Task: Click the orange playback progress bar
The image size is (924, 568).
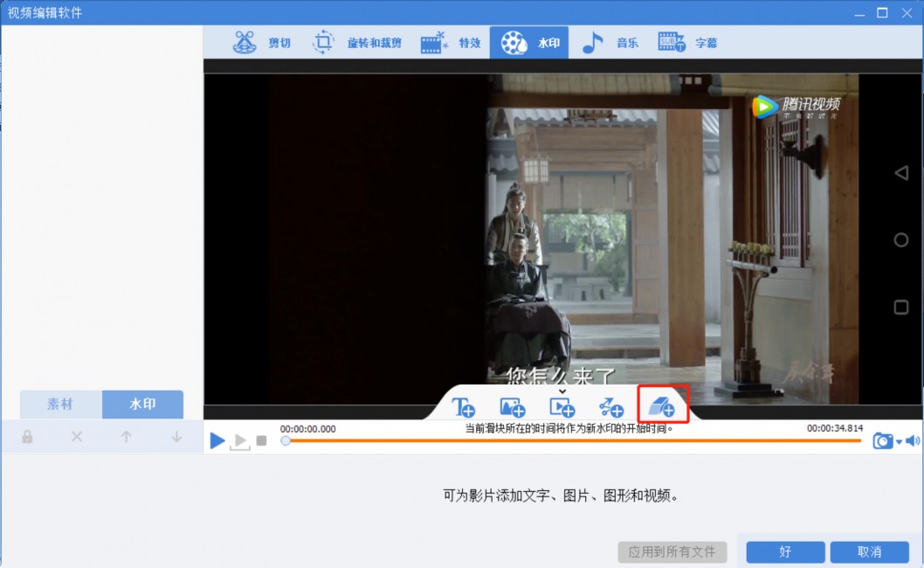Action: (573, 440)
